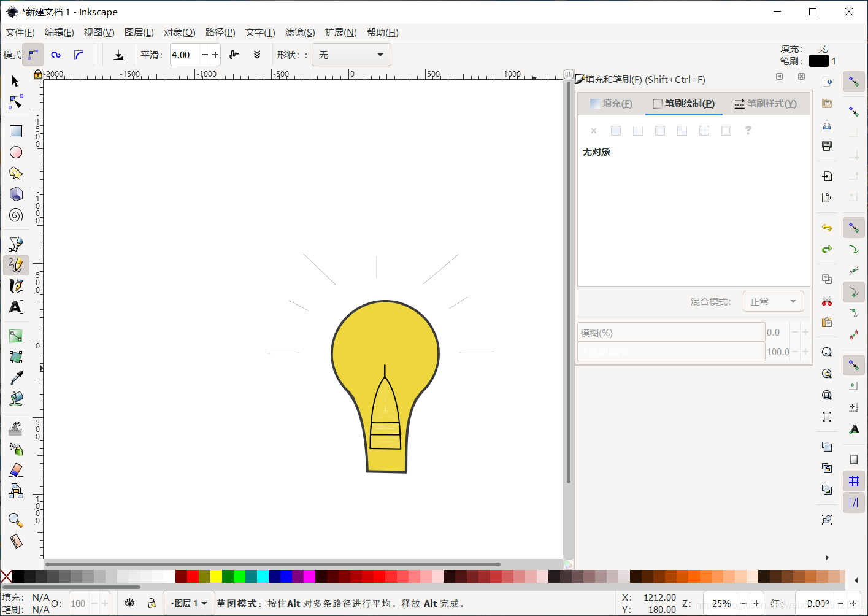The width and height of the screenshot is (868, 616).
Task: Select the Color Dropper tool
Action: pyautogui.click(x=16, y=378)
